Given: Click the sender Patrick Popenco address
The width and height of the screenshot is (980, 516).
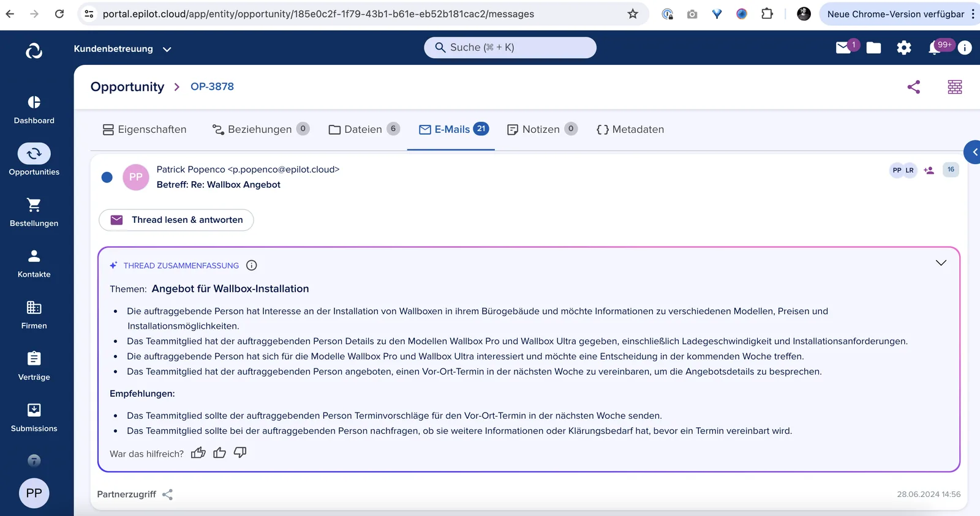Looking at the screenshot, I should point(248,170).
